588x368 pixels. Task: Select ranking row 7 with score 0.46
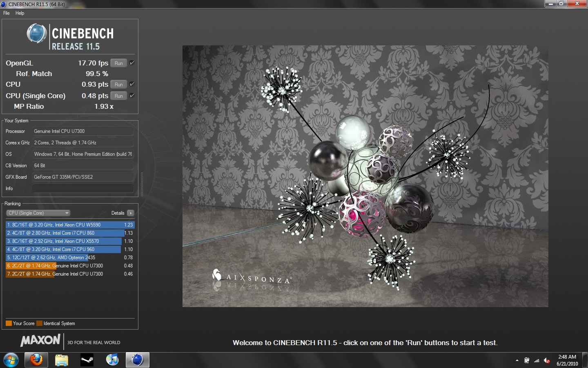(x=69, y=274)
